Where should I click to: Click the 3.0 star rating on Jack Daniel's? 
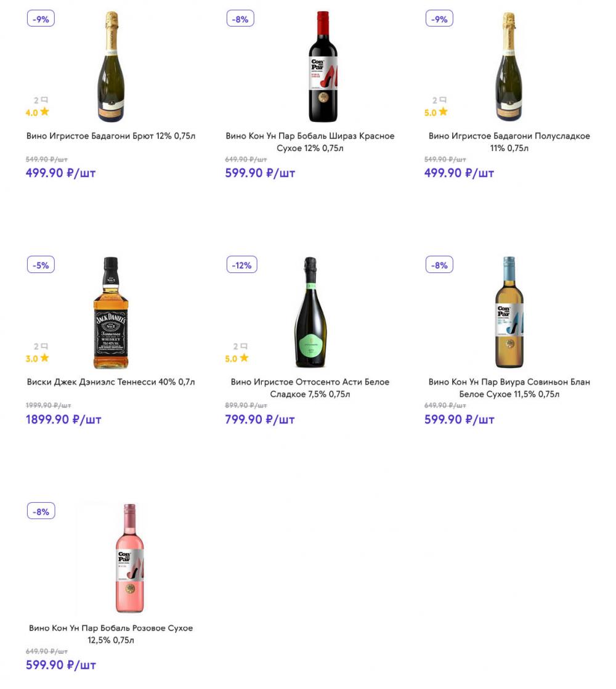[44, 358]
